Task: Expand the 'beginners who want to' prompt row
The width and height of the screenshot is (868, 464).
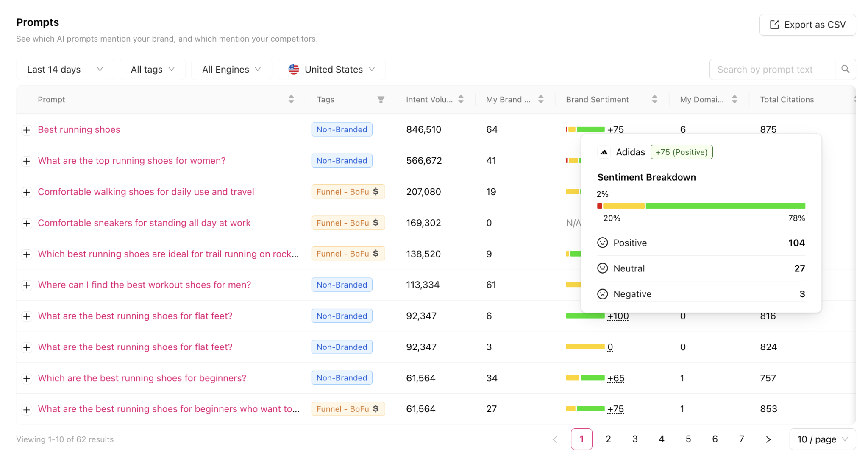Action: [27, 409]
